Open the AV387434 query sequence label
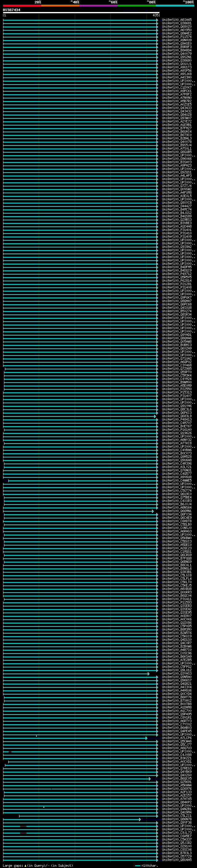Screen dimensions: 197x868 (x=11, y=10)
